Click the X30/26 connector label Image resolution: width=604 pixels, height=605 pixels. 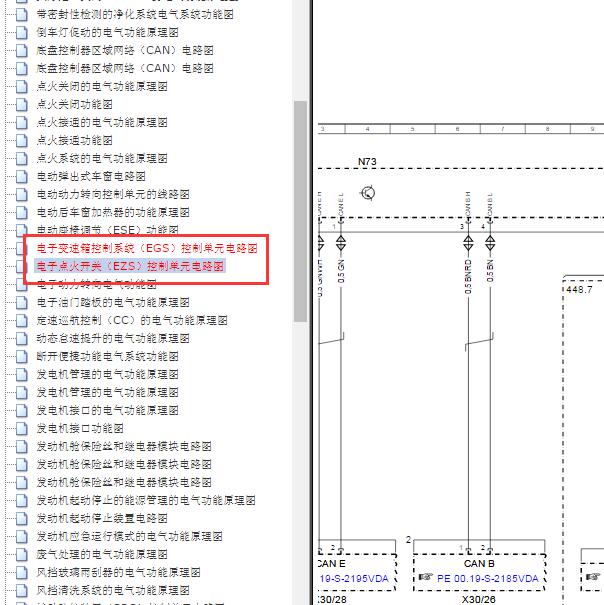479,600
